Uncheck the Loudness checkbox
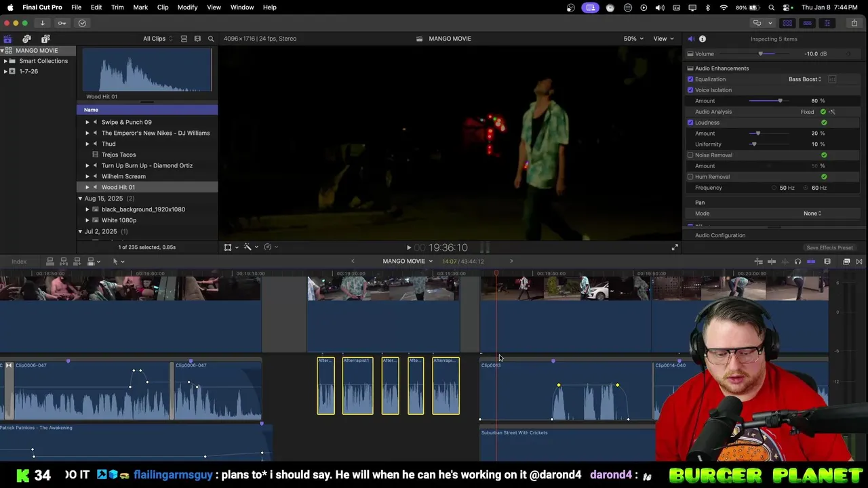 click(x=690, y=123)
